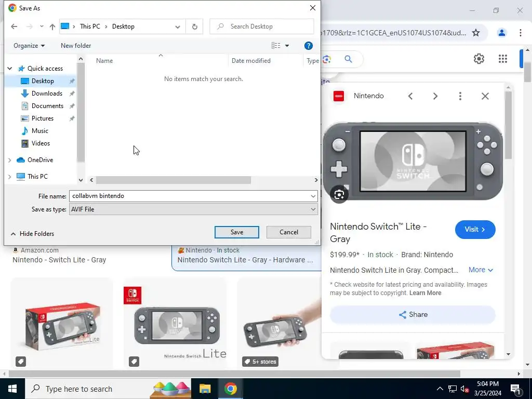Open hand-held Switch Lite thumbnail
This screenshot has width=532, height=399.
pos(279,323)
